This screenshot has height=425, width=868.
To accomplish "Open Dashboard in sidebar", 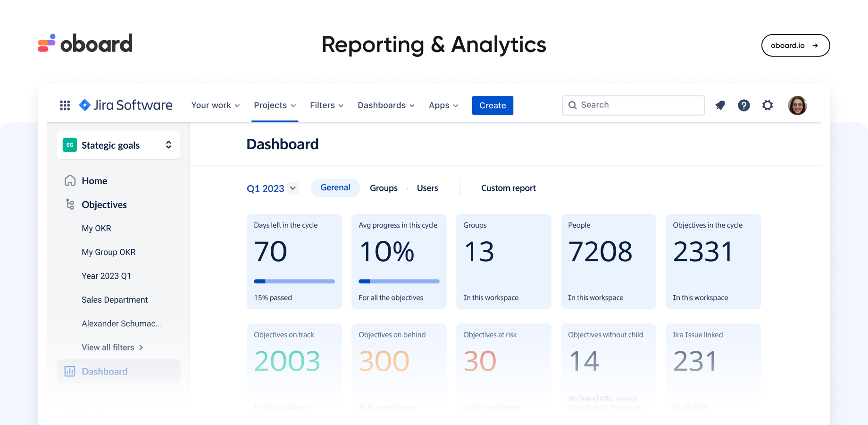I will (x=118, y=371).
